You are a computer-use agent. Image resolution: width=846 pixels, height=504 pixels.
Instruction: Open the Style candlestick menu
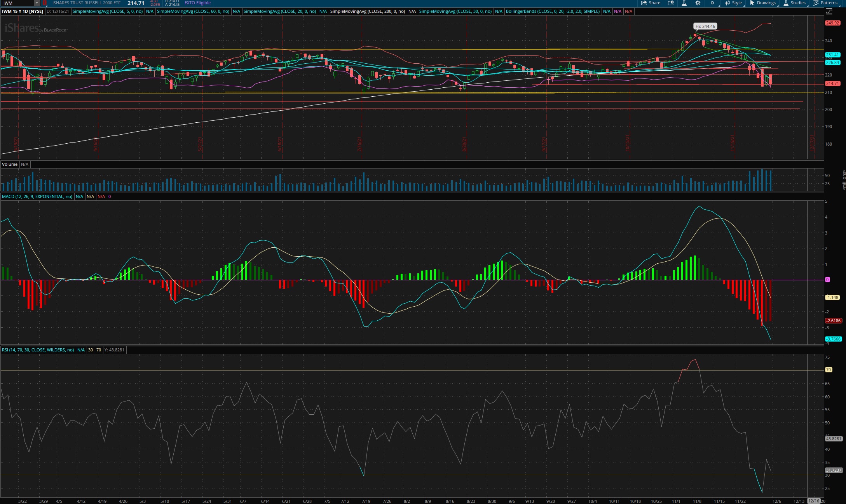(733, 3)
